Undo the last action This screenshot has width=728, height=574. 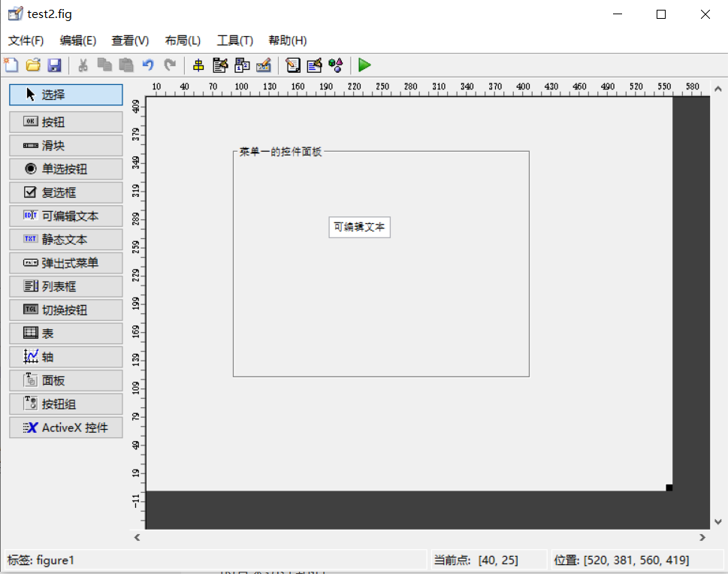click(147, 65)
